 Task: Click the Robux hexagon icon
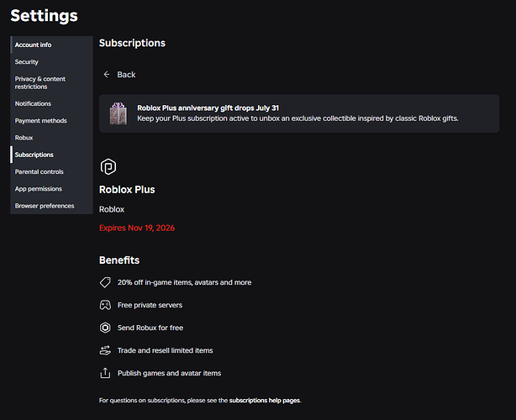[105, 328]
